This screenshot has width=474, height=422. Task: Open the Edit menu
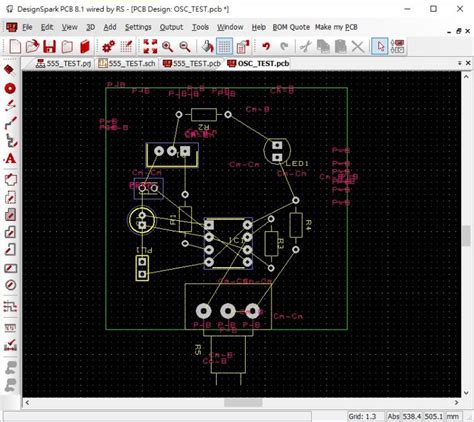click(47, 27)
